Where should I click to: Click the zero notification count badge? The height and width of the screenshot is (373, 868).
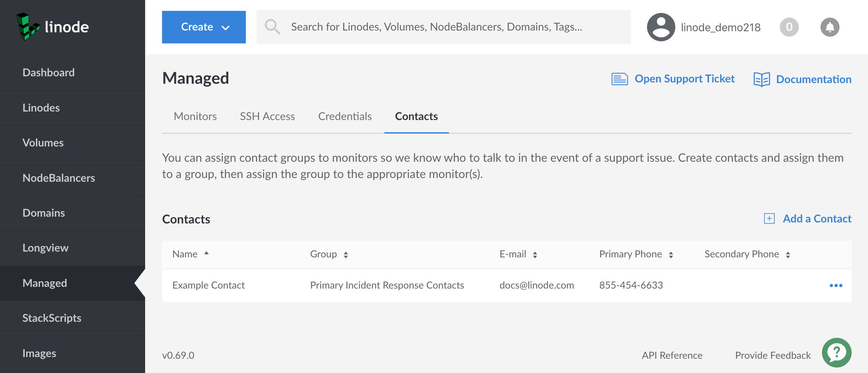(789, 27)
